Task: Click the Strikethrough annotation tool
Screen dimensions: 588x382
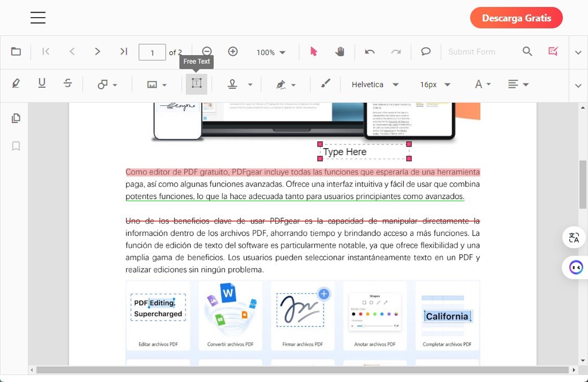Action: (68, 83)
